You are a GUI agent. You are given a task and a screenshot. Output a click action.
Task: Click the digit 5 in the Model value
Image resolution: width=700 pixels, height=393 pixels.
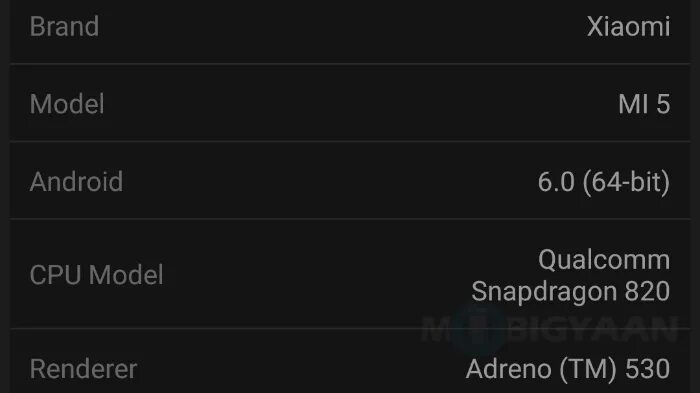663,104
